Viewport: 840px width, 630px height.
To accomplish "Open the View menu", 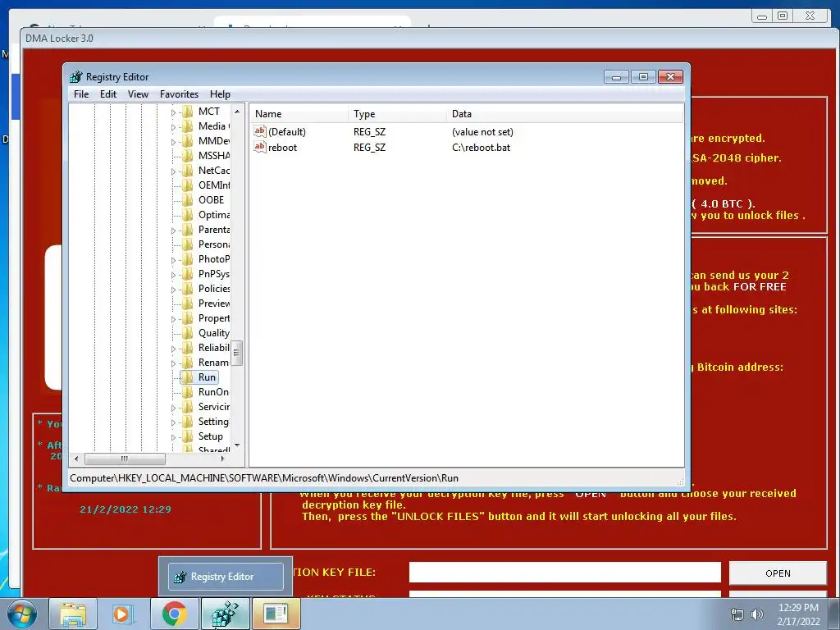I will pyautogui.click(x=138, y=94).
